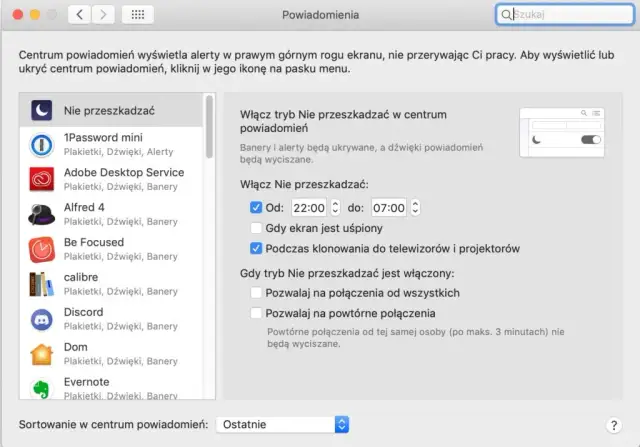This screenshot has height=447, width=640.
Task: Click the magnifier icon in search field
Action: pos(506,15)
